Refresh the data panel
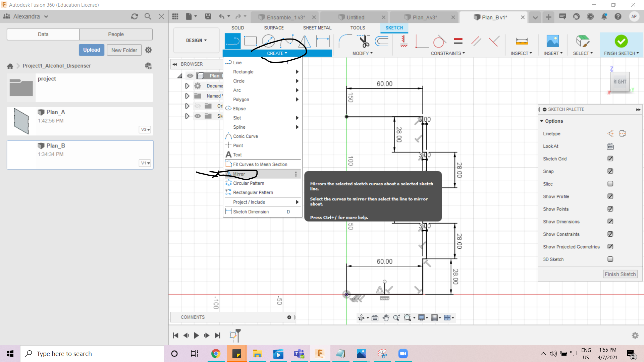This screenshot has height=362, width=644. (x=135, y=16)
